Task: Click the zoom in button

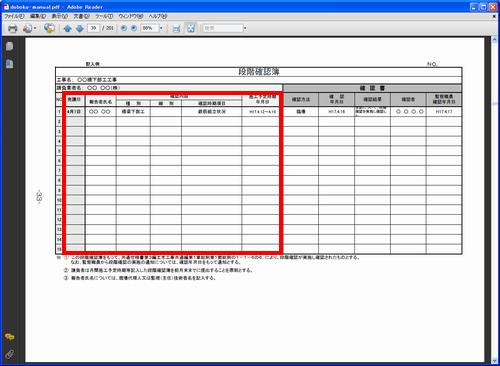Action: (134, 28)
